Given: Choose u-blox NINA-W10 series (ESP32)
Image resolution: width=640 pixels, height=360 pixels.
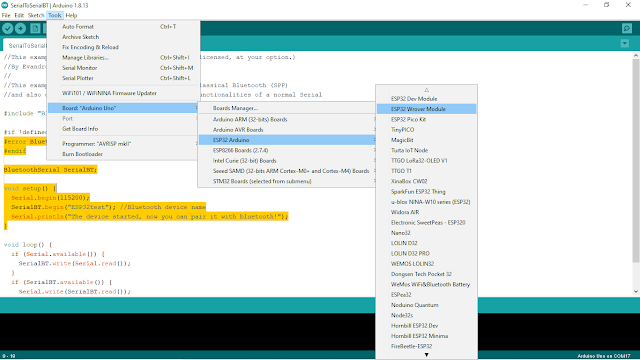Looking at the screenshot, I should point(427,202).
